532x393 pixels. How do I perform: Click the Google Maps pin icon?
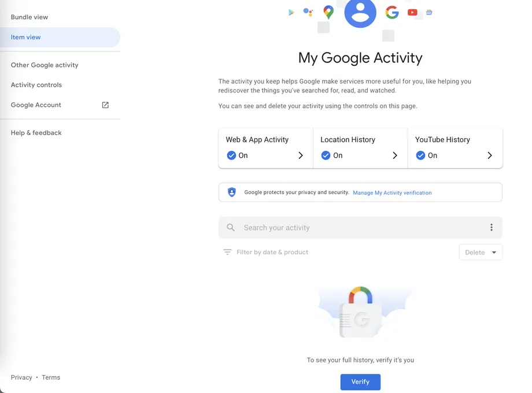pyautogui.click(x=328, y=12)
